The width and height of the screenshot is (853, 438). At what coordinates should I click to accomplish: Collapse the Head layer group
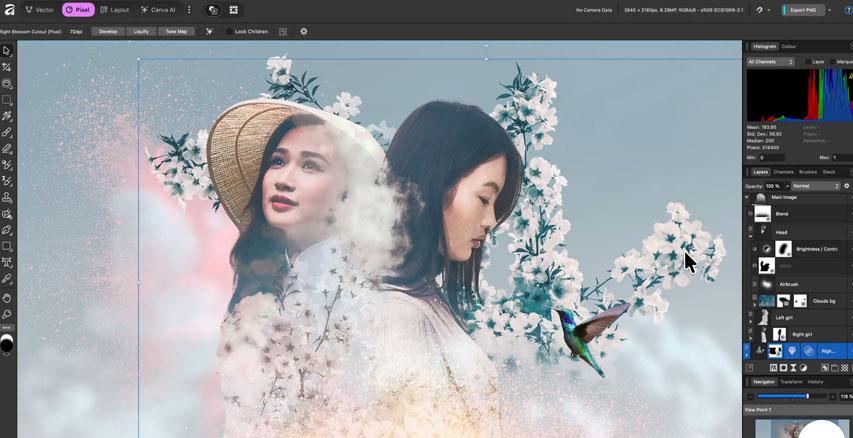(751, 236)
